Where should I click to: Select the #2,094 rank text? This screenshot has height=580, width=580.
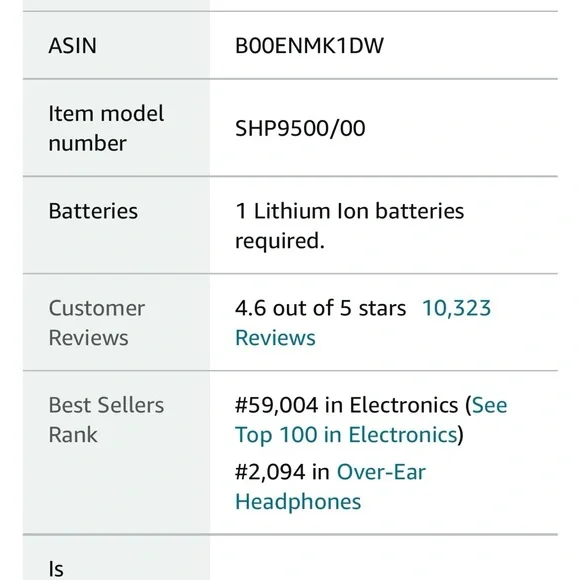coord(270,472)
